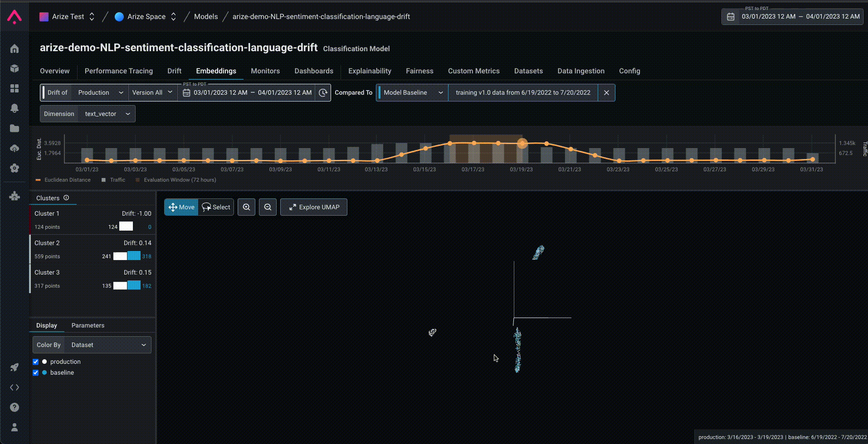Zoom in on the UMAP plot
Screen dimensions: 868x444
point(246,207)
